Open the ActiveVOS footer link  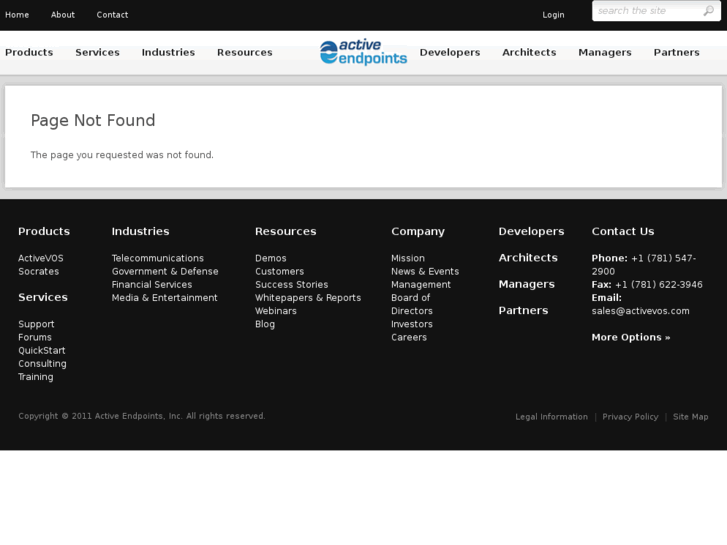pyautogui.click(x=41, y=258)
